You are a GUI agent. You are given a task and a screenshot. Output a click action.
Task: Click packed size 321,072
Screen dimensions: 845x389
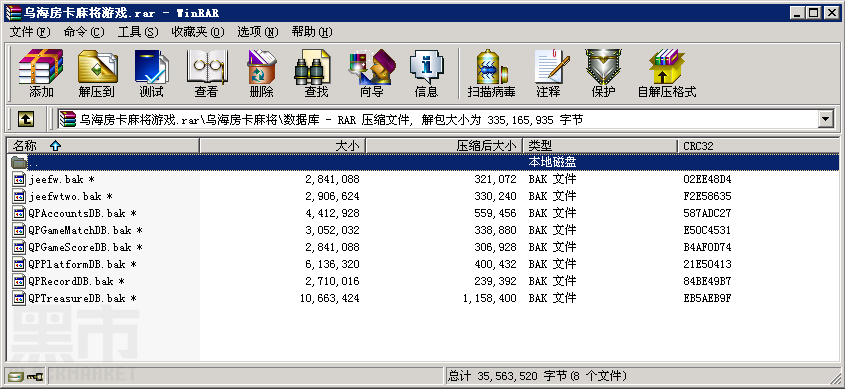pos(495,179)
